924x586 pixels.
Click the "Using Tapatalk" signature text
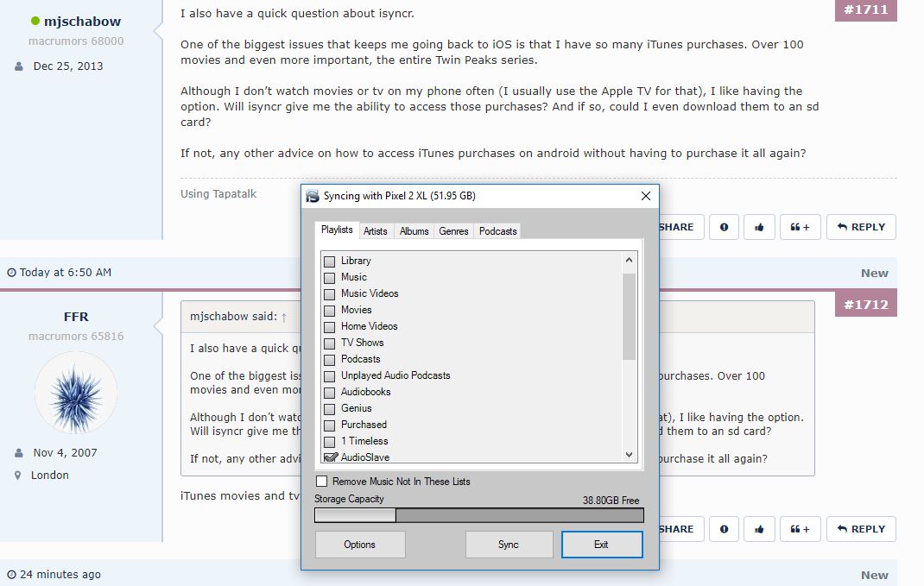coord(218,194)
